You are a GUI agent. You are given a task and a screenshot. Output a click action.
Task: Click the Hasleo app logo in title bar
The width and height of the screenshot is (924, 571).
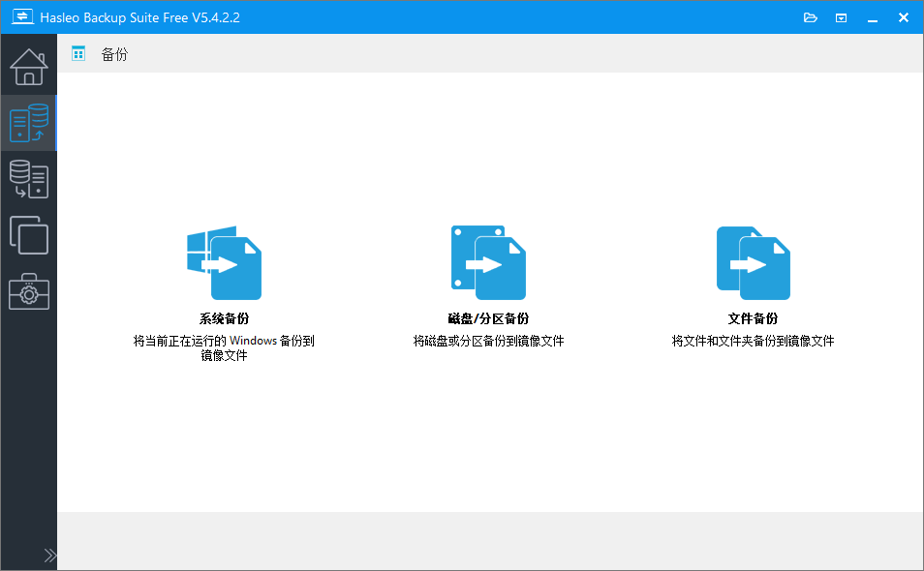click(x=22, y=17)
